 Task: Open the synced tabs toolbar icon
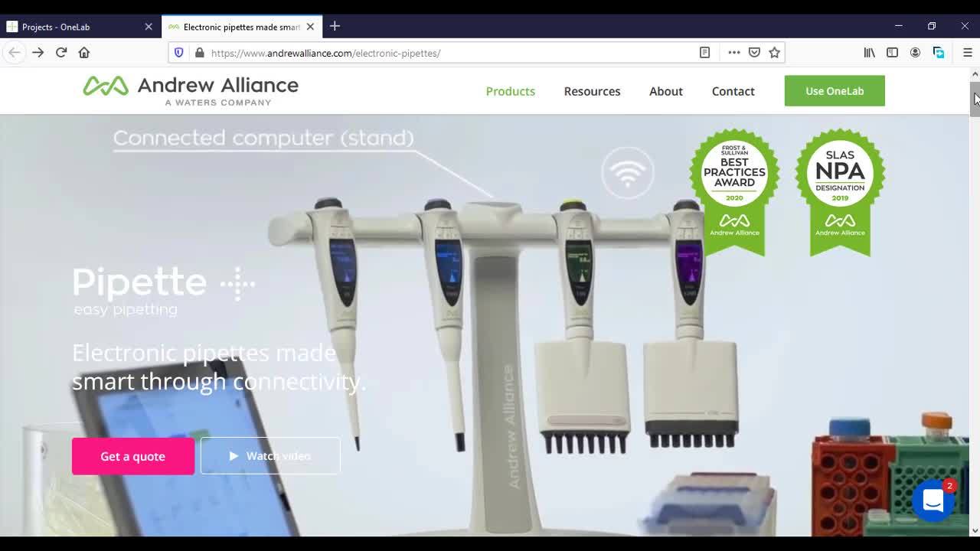click(939, 53)
